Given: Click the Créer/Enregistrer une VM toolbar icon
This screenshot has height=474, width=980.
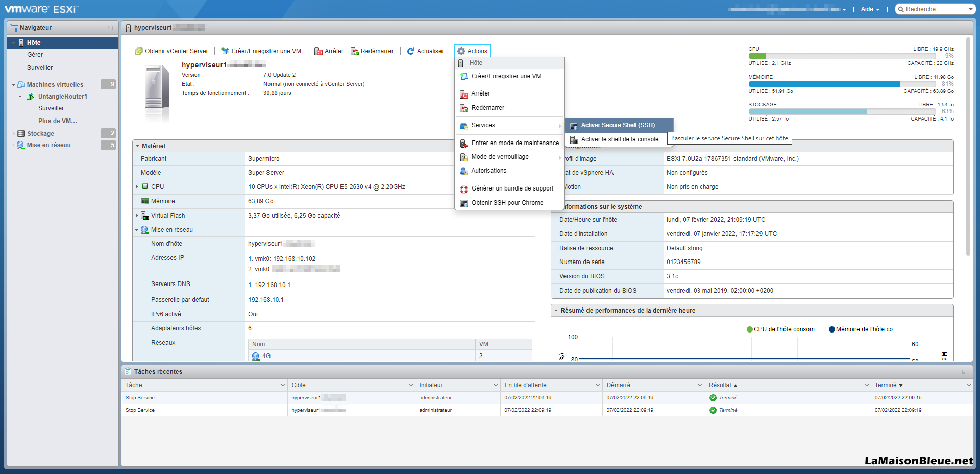Looking at the screenshot, I should click(x=225, y=51).
